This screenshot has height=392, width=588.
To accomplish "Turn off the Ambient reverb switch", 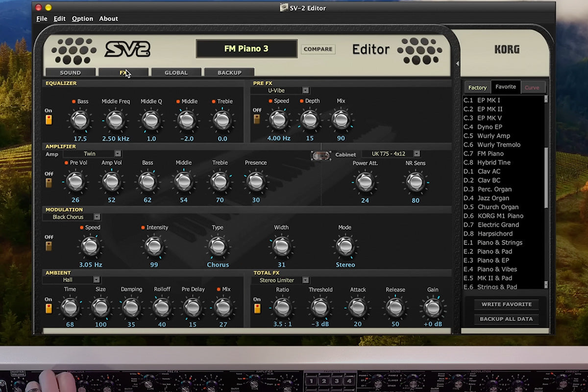I will click(x=49, y=308).
